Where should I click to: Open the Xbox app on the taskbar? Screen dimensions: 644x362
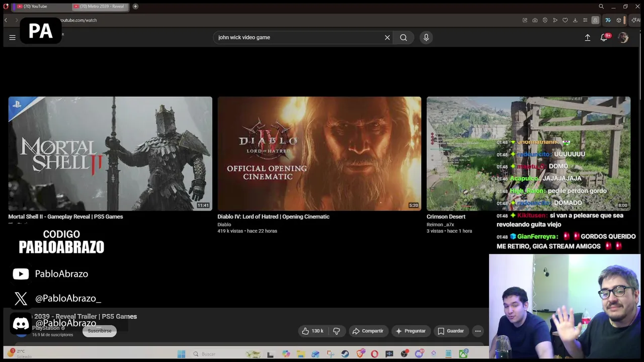coord(463,354)
